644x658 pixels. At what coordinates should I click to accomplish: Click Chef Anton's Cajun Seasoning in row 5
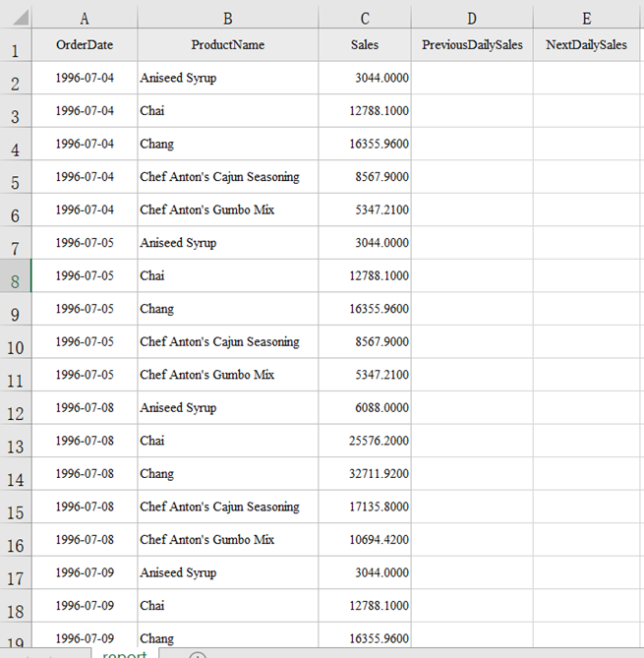pos(220,177)
